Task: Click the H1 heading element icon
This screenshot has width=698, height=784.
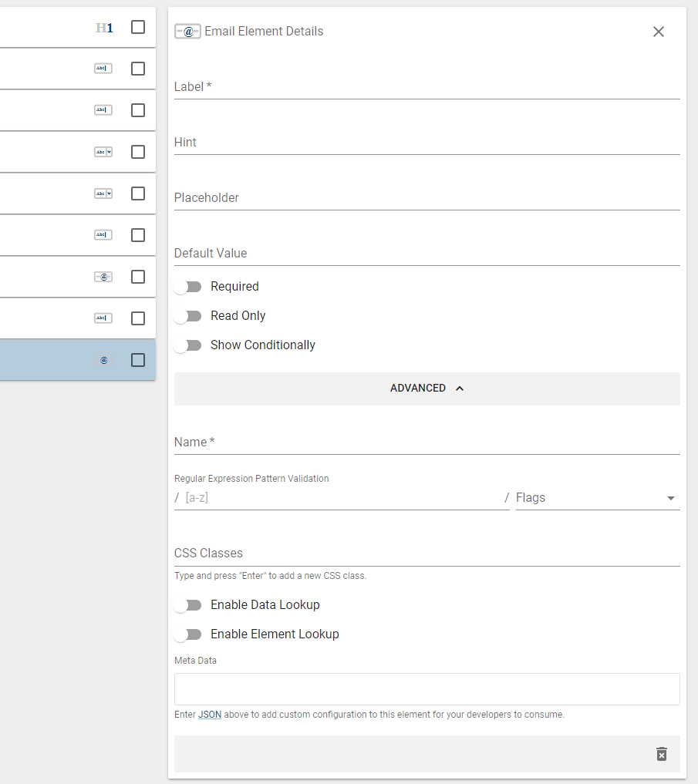Action: [104, 28]
